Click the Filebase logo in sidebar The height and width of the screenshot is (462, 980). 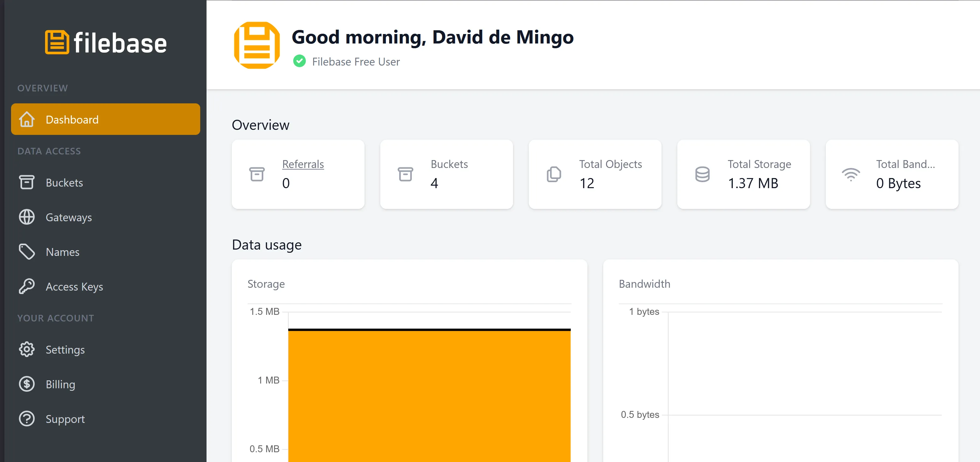[106, 42]
